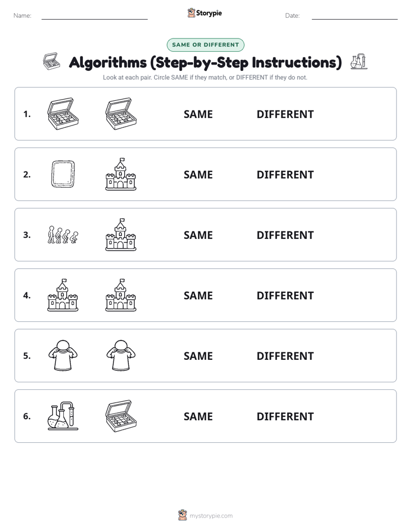
Task: Click the box icon to the left of the title
Action: pyautogui.click(x=52, y=62)
